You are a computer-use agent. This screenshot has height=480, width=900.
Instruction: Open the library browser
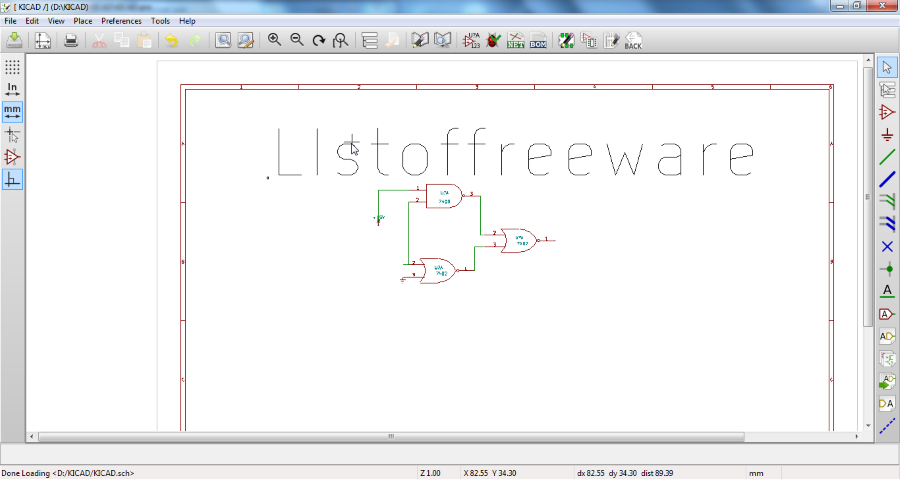pos(443,40)
